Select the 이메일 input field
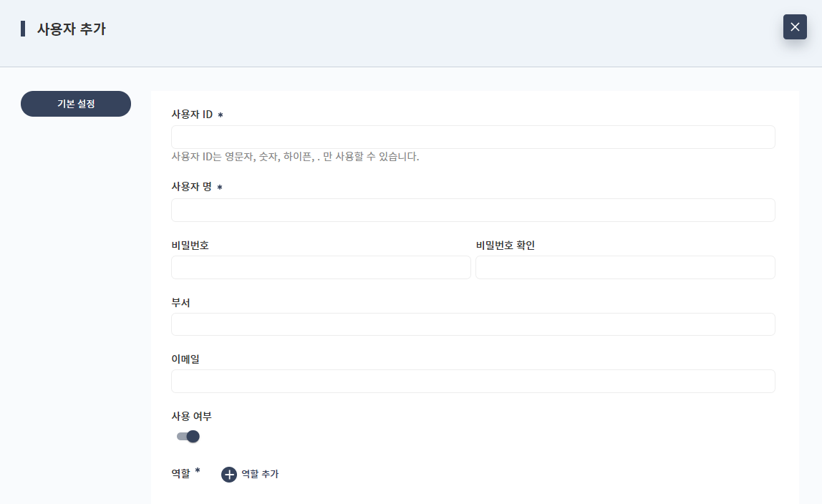This screenshot has width=822, height=504. click(473, 382)
